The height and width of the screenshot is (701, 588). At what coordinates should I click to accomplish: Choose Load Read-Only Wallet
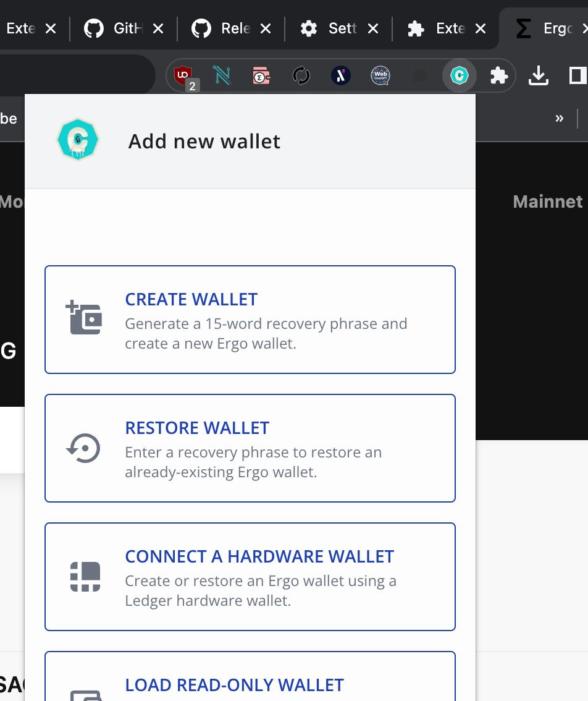click(250, 680)
